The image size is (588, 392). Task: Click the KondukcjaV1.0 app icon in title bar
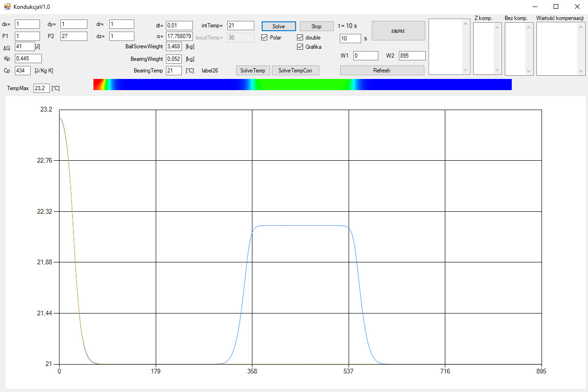[7, 7]
